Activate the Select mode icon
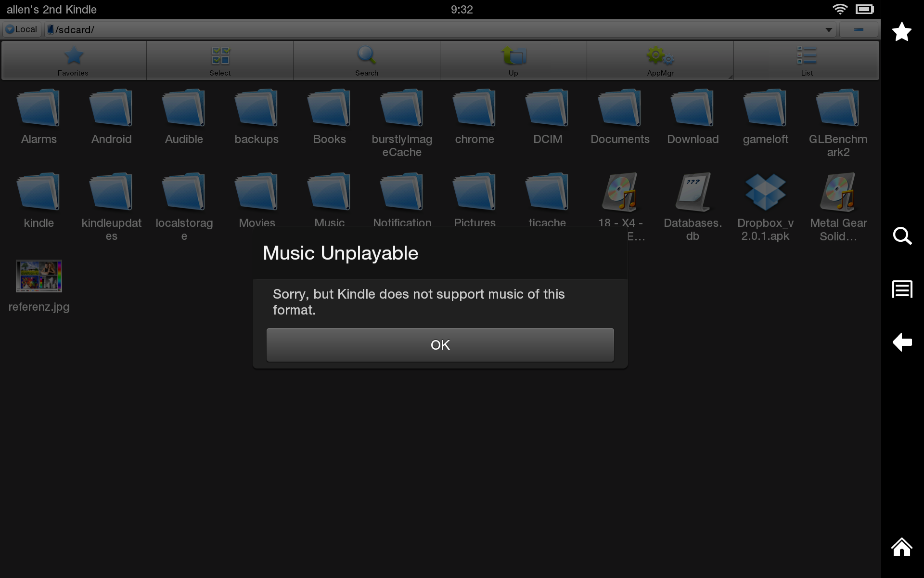Viewport: 924px width, 578px height. (x=220, y=61)
